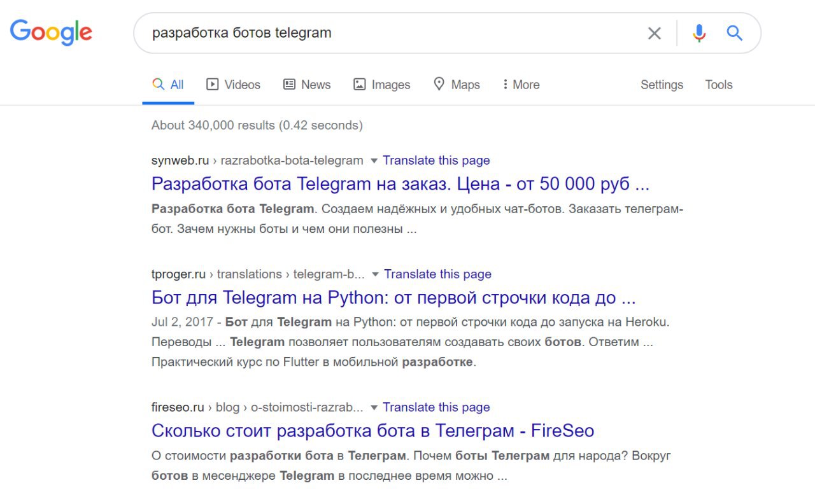Switch to the Videos tab

(x=234, y=85)
